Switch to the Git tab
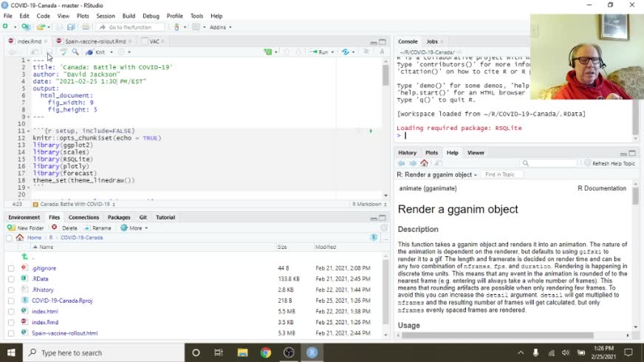The image size is (644, 362). coord(143,217)
